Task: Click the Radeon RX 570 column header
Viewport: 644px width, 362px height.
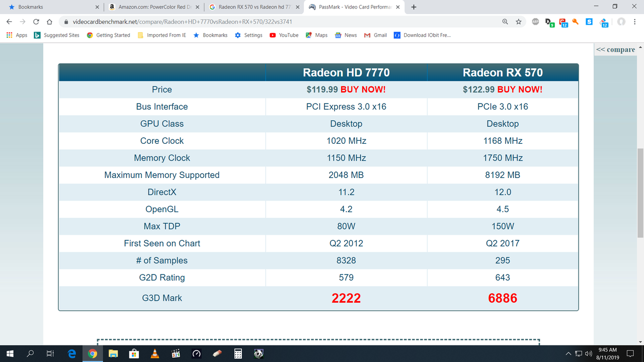Action: 503,72
